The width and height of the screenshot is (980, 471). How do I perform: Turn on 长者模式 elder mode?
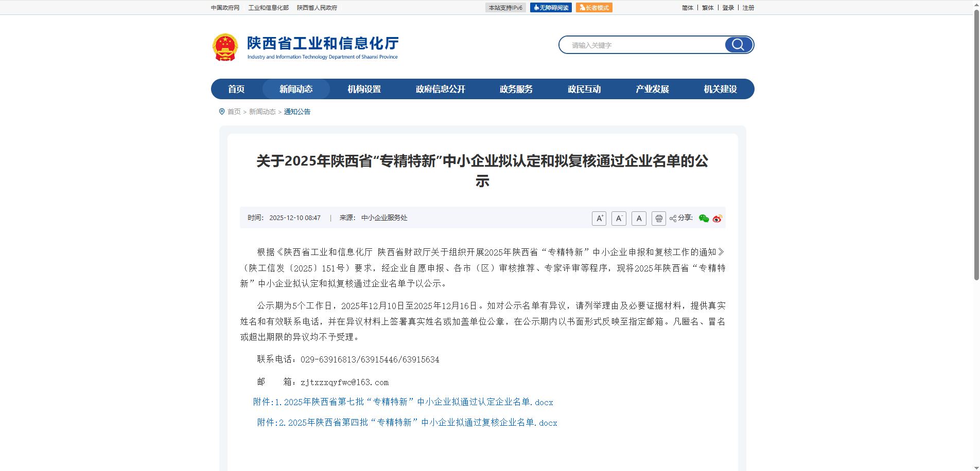tap(594, 8)
